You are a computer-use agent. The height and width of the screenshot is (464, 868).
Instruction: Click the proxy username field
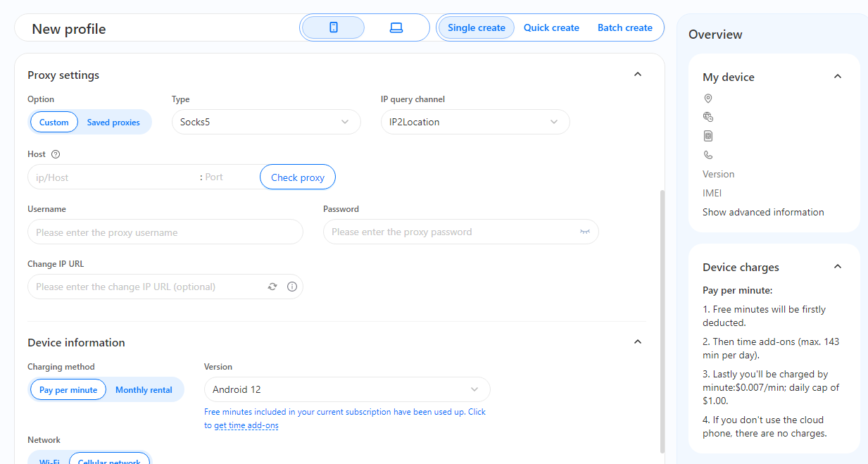[x=165, y=232]
